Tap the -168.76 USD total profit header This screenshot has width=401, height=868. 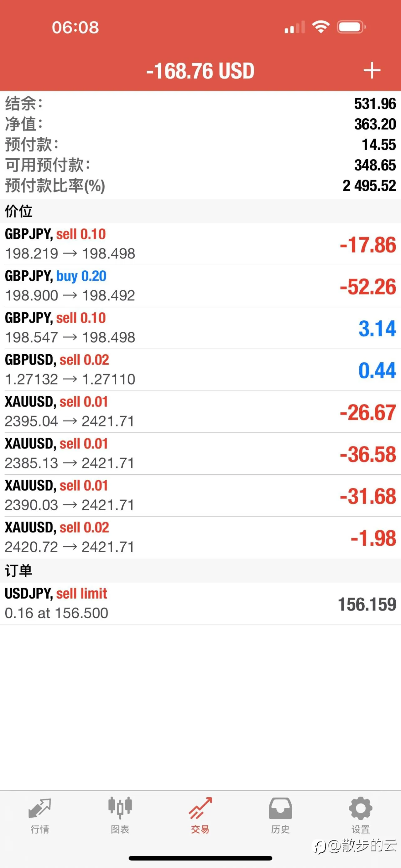[200, 71]
